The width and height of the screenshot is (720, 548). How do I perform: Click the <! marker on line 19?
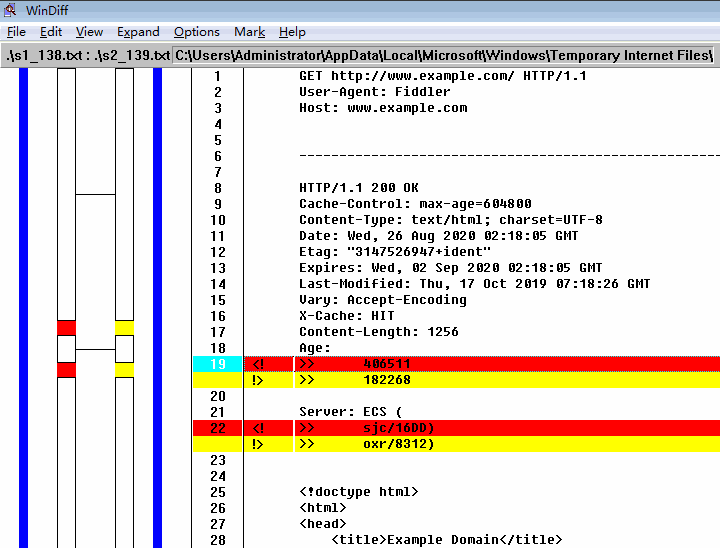pyautogui.click(x=259, y=364)
